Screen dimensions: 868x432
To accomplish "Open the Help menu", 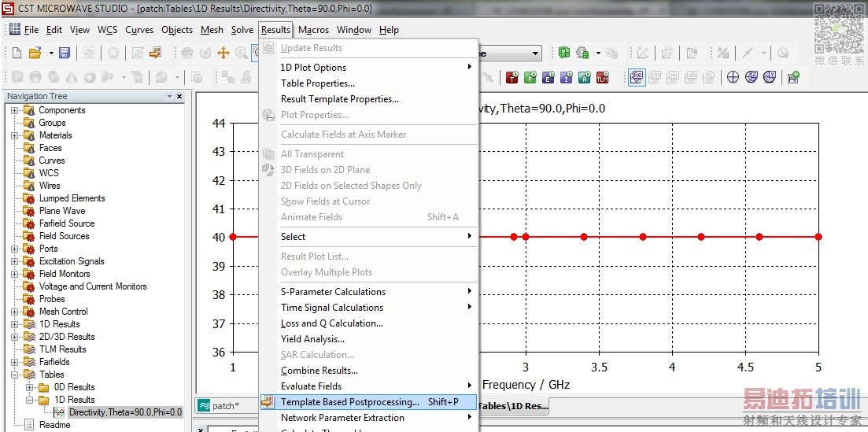I will [389, 30].
